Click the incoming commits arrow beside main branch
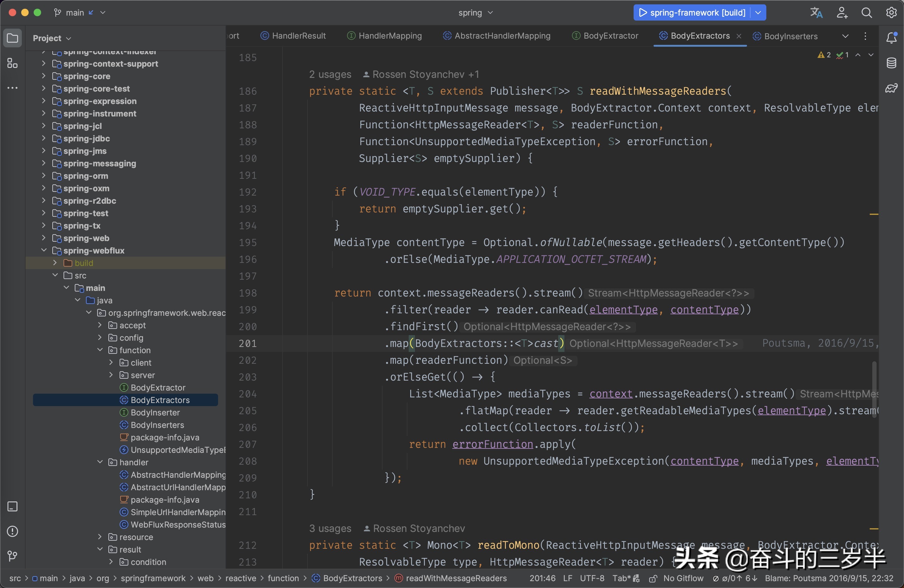This screenshot has width=904, height=588. [x=91, y=12]
